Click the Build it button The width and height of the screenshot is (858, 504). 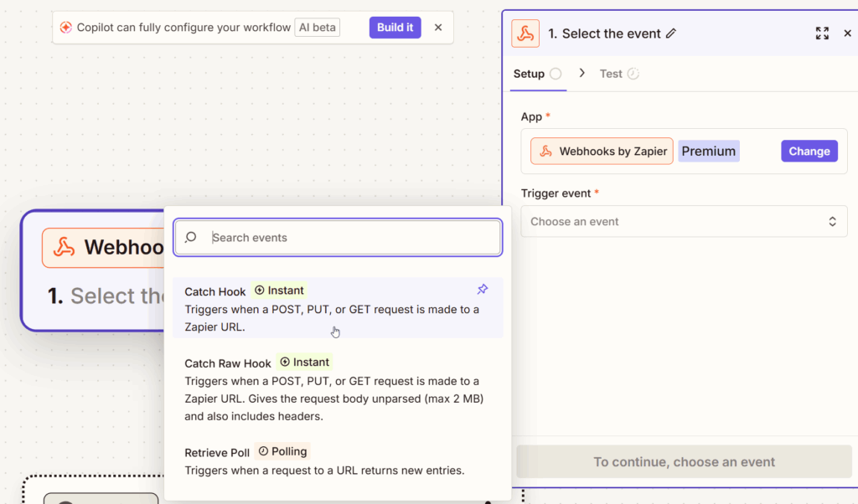pyautogui.click(x=395, y=27)
